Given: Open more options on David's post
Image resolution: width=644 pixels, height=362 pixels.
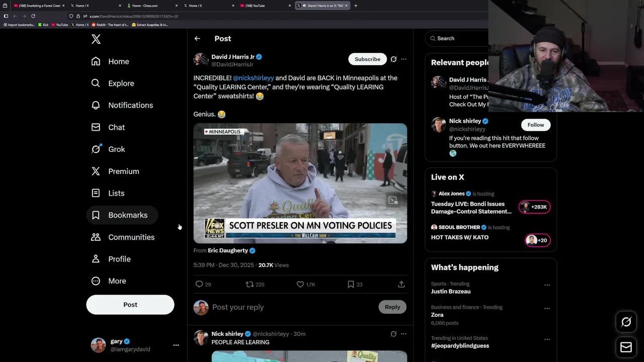Looking at the screenshot, I should click(404, 59).
